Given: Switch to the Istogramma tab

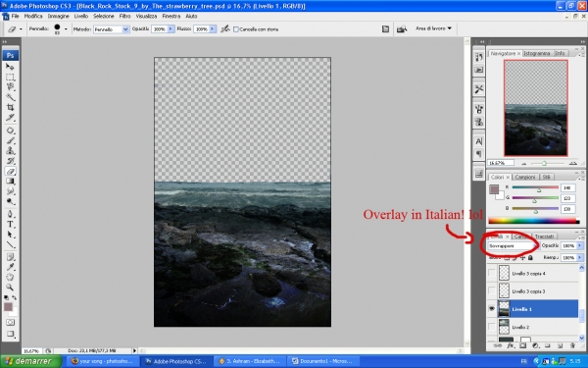Looking at the screenshot, I should point(537,53).
